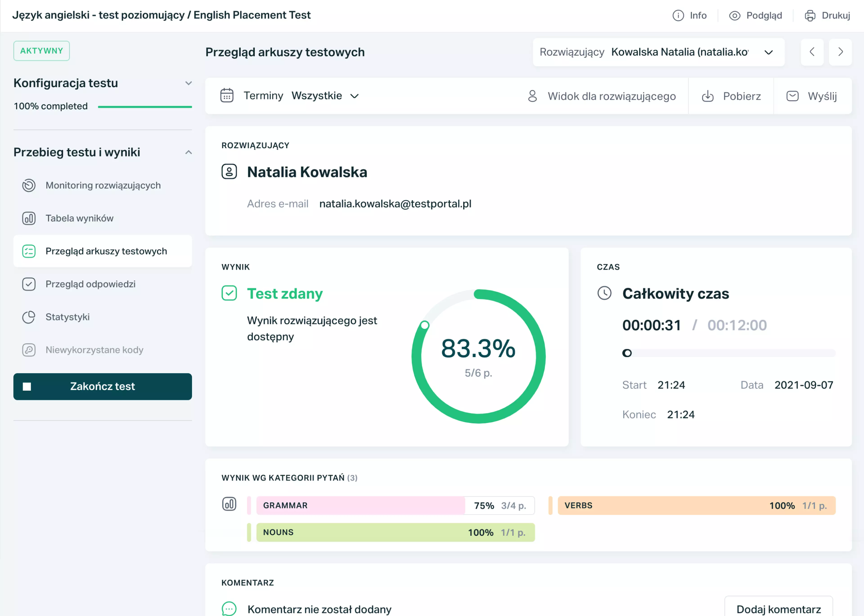Viewport: 864px width, 616px height.
Task: Click the comment bubble icon in Komentarz
Action: click(x=229, y=609)
